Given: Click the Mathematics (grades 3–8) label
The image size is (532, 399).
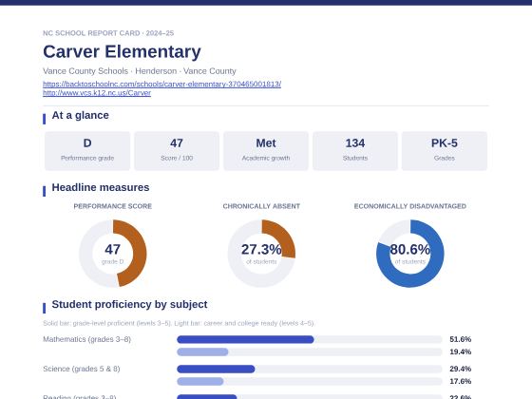Looking at the screenshot, I should (x=86, y=339).
